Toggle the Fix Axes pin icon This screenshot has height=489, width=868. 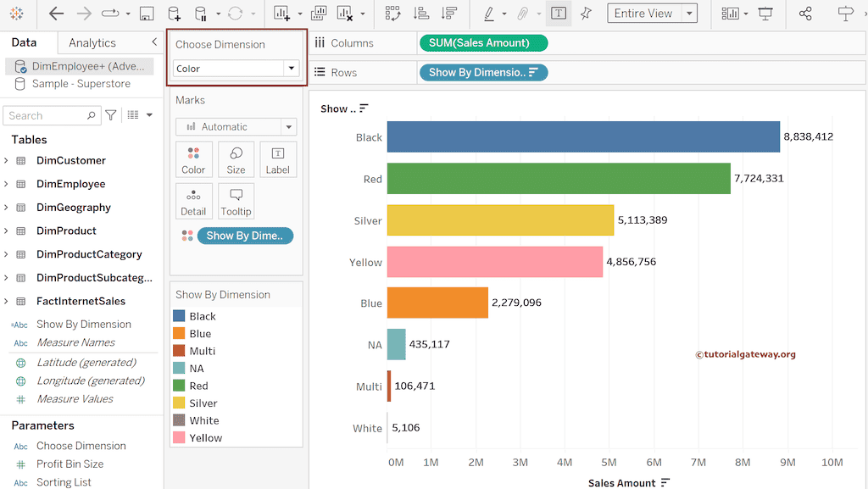pos(586,14)
